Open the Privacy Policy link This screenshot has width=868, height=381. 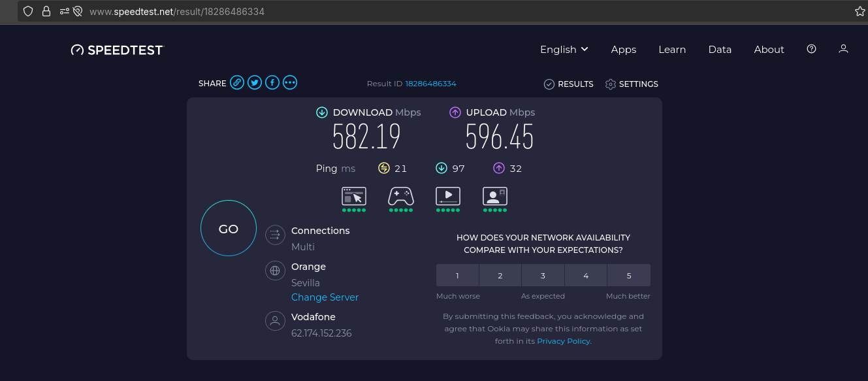tap(563, 341)
